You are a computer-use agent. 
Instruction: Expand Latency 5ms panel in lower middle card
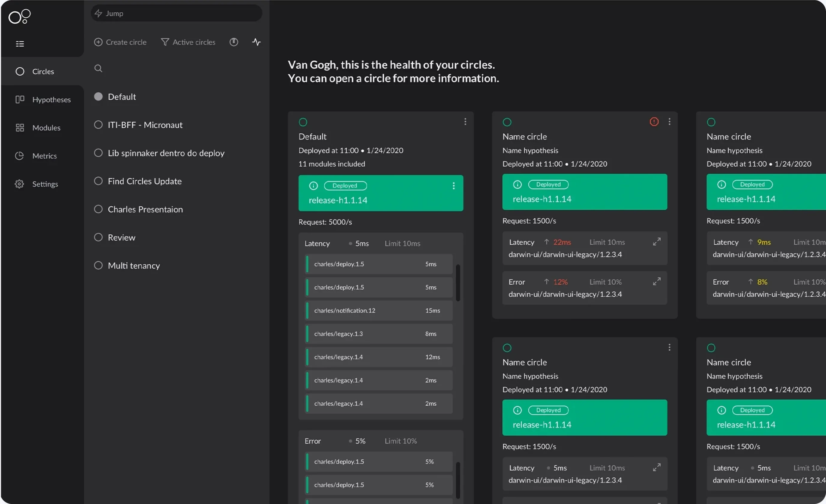pyautogui.click(x=657, y=467)
